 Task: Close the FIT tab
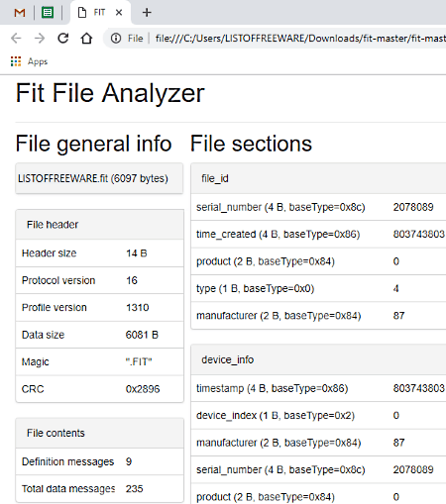119,13
